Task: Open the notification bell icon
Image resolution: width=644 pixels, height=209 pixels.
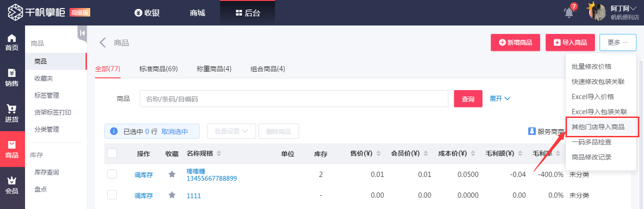Action: point(569,13)
